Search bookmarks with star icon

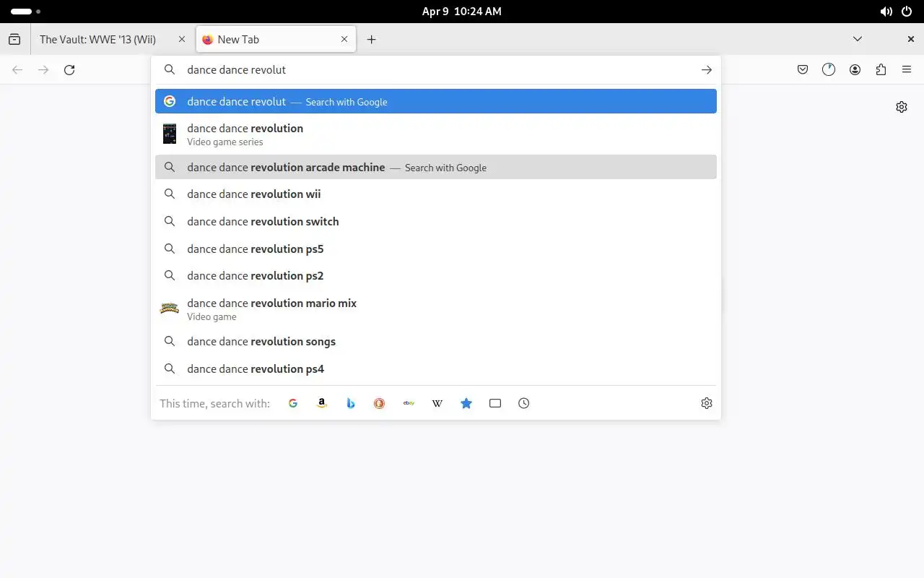[466, 403]
